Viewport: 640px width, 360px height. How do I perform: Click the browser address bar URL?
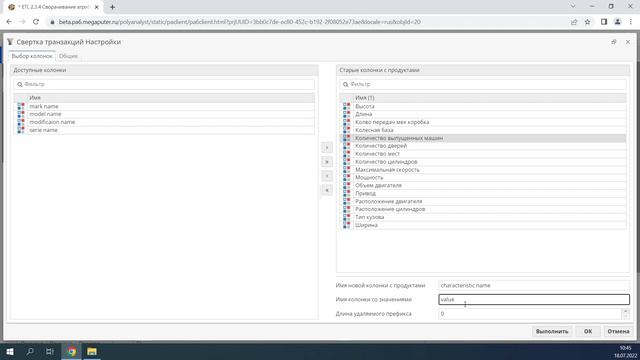(x=240, y=22)
